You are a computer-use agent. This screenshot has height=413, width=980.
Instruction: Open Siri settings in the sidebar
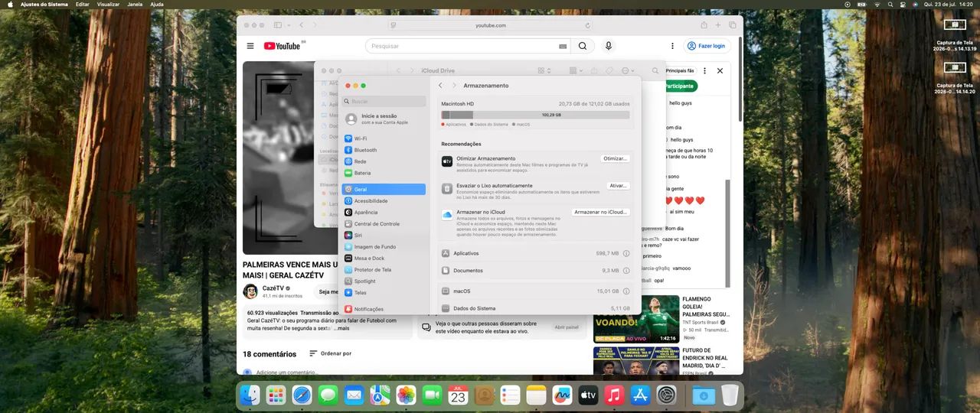point(384,235)
